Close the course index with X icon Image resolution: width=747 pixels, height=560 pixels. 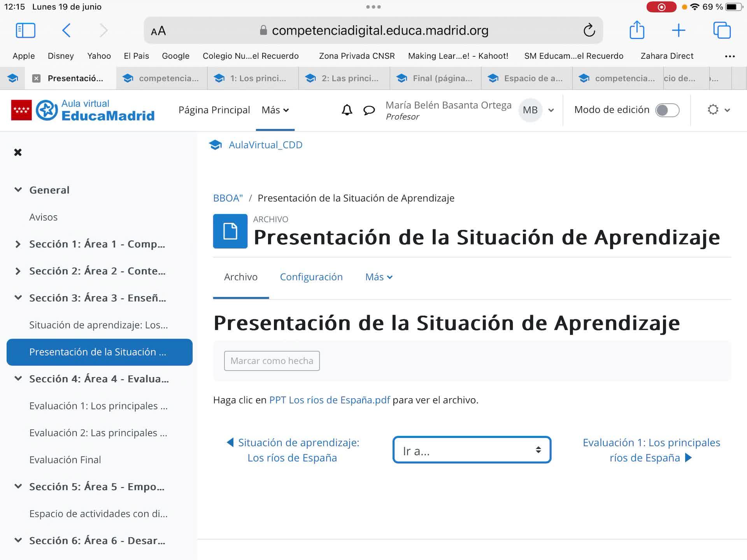(18, 152)
